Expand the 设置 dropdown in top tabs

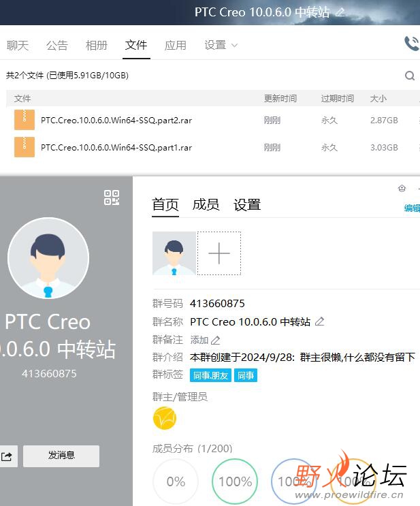click(x=221, y=45)
